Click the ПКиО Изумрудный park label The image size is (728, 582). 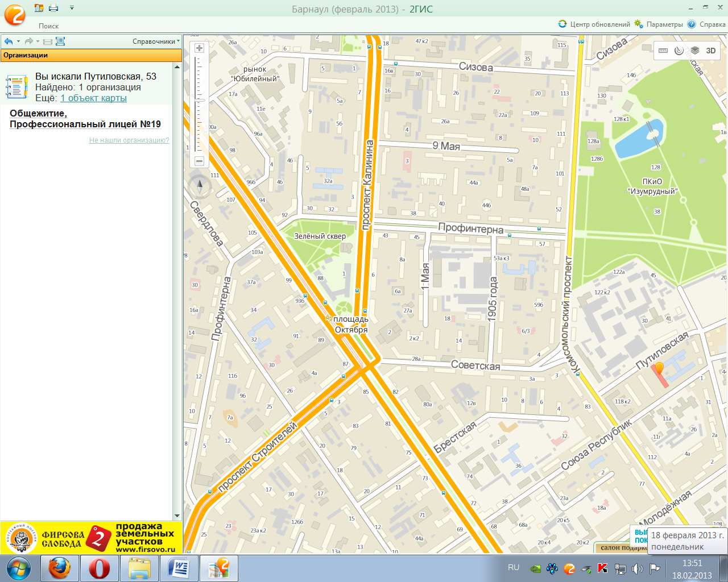652,186
